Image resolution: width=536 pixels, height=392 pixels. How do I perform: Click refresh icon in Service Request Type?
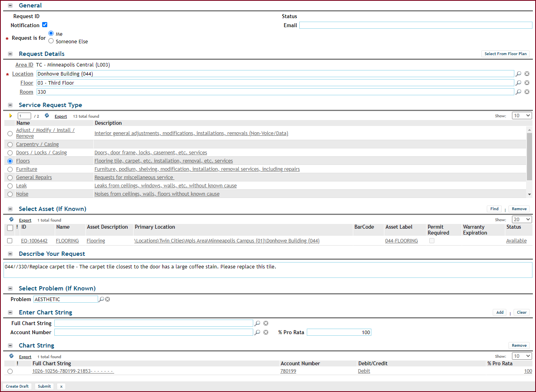[47, 116]
